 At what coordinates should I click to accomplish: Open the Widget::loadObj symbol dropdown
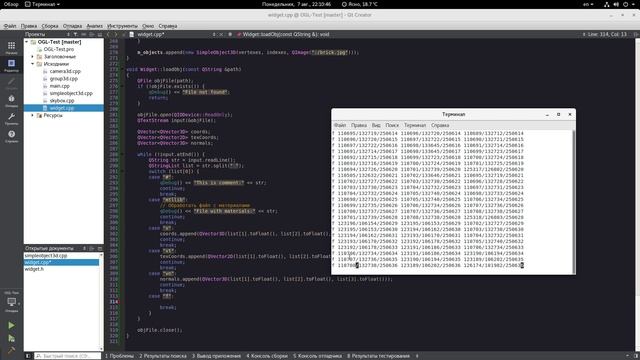[x=286, y=34]
